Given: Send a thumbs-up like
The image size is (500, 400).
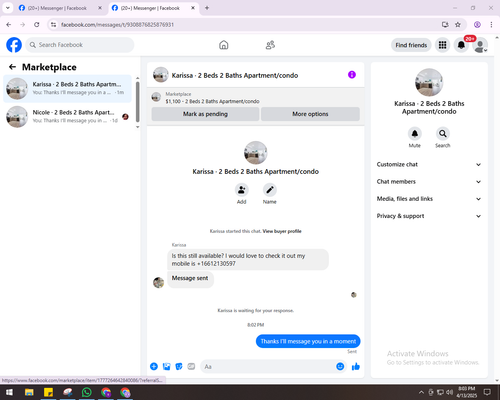Looking at the screenshot, I should click(x=356, y=366).
